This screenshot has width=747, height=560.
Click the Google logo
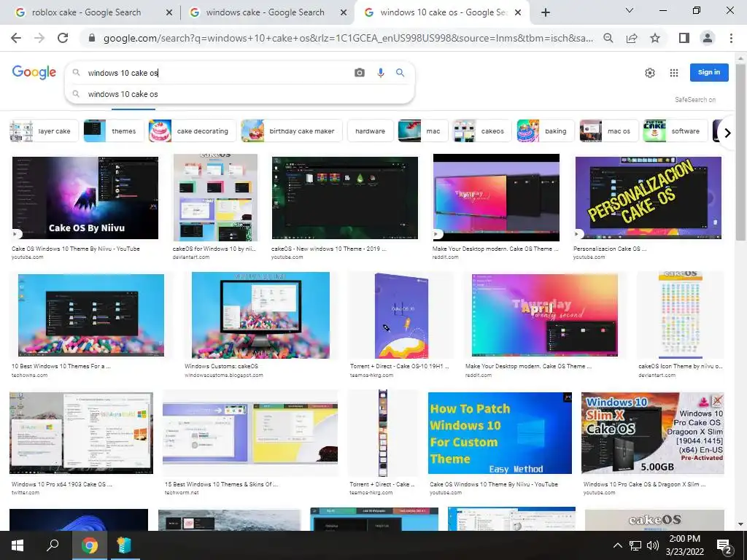tap(34, 72)
